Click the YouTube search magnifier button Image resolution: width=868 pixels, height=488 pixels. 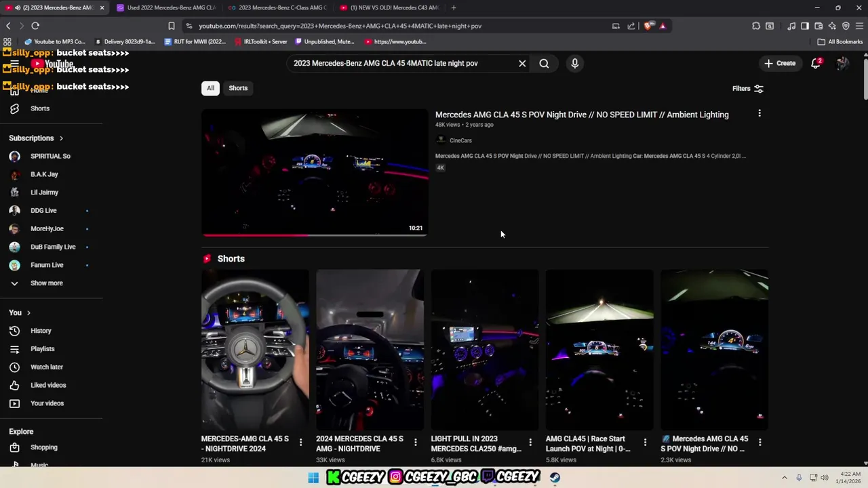pos(544,63)
